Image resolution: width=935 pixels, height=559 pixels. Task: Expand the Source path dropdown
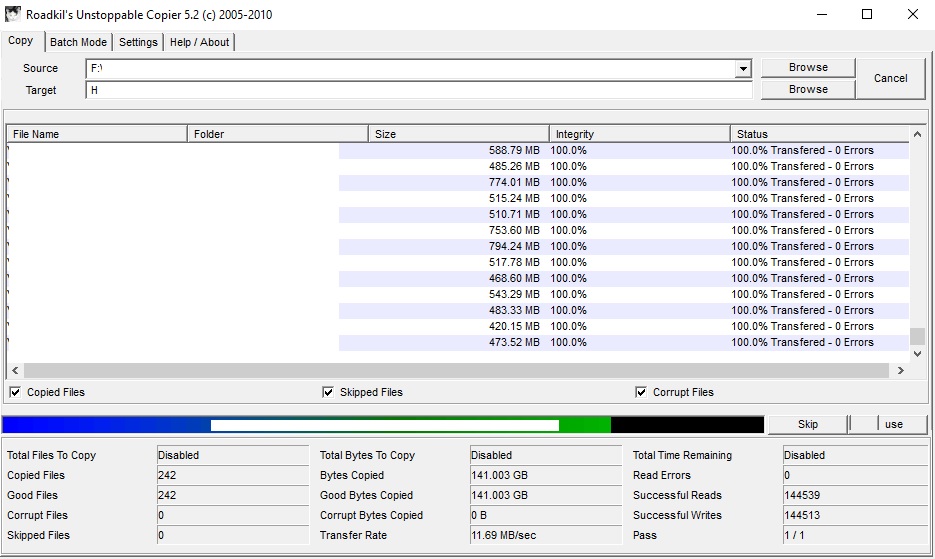pyautogui.click(x=743, y=69)
